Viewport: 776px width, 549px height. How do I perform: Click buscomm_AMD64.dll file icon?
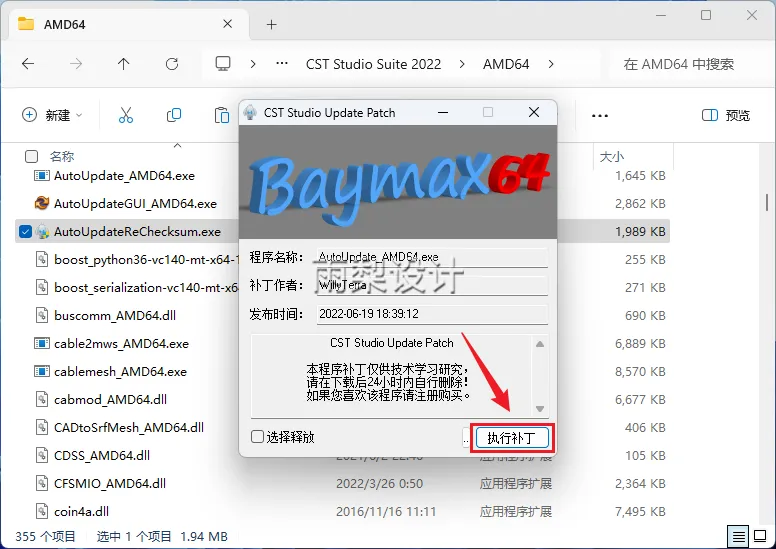42,315
